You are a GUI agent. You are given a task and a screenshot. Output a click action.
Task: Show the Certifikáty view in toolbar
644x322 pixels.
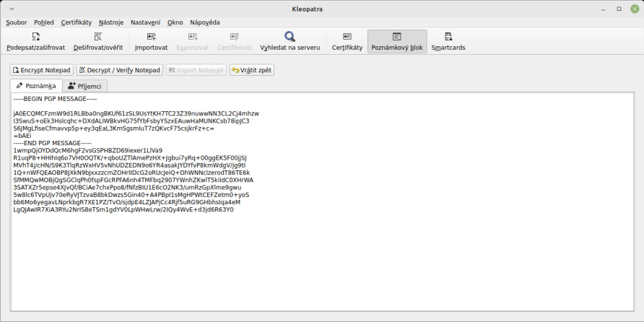(347, 41)
